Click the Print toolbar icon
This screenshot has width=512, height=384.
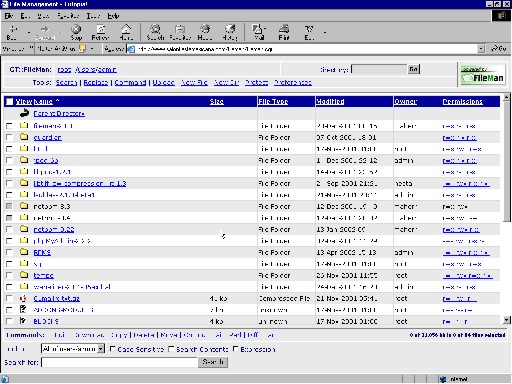tap(284, 29)
